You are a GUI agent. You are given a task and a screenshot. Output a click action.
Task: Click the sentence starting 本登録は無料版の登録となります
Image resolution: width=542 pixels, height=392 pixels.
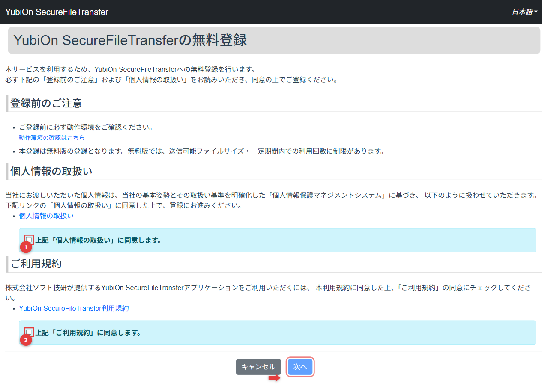[x=201, y=151]
